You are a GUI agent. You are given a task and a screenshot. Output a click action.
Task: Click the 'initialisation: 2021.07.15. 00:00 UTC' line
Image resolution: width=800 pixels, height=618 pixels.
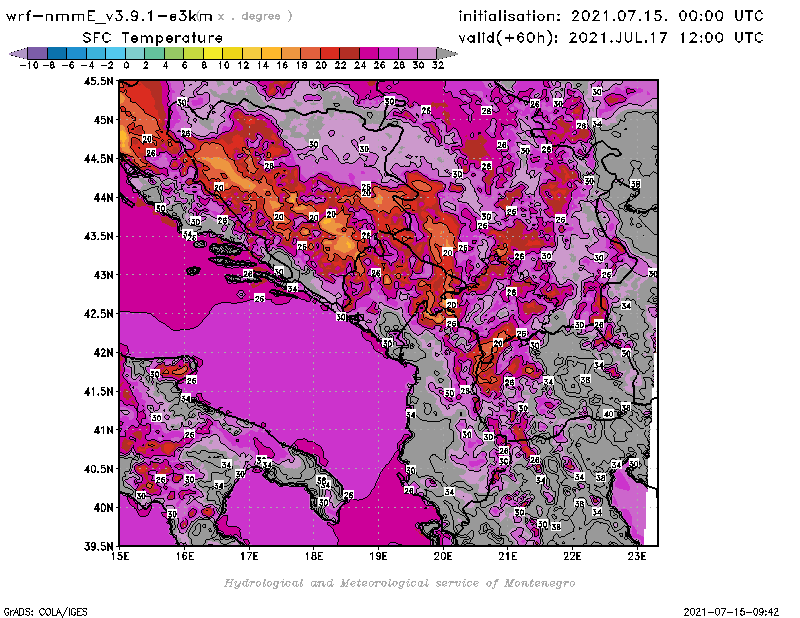(611, 16)
